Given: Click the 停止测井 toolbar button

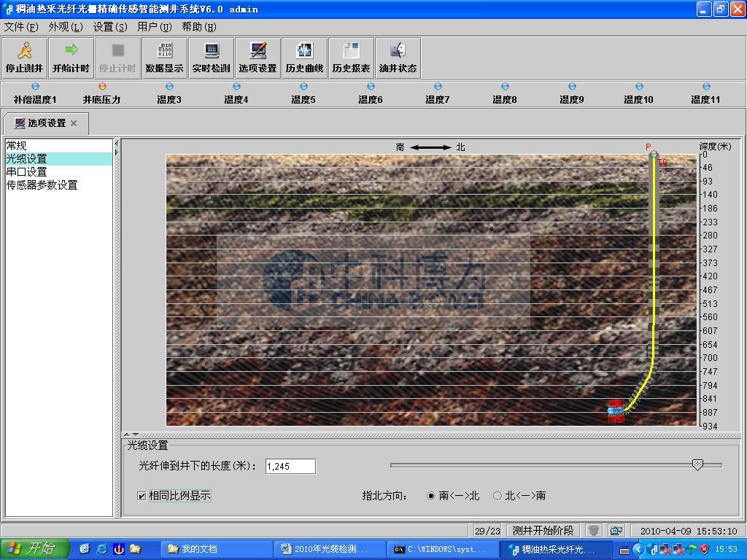Looking at the screenshot, I should point(24,58).
